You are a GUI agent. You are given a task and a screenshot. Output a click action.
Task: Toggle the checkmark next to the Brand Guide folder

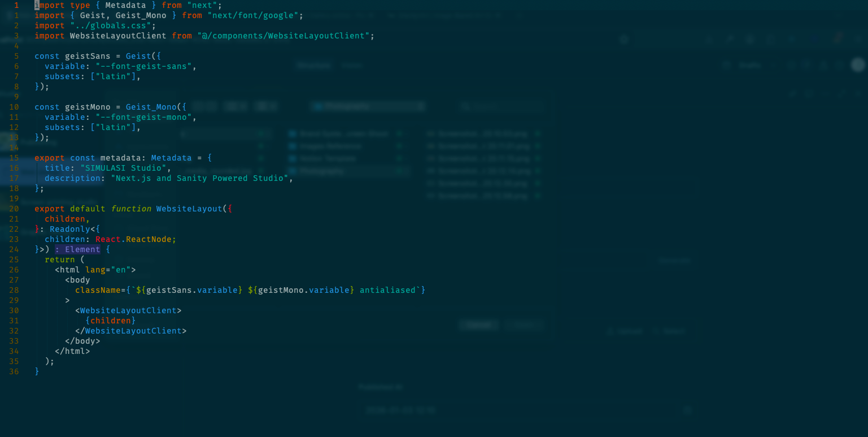pos(400,133)
